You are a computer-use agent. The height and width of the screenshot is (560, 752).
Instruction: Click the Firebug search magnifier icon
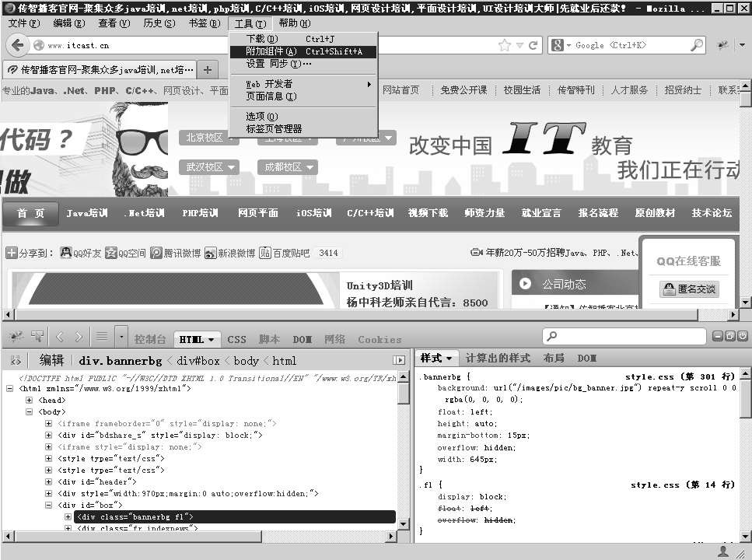[x=552, y=336]
